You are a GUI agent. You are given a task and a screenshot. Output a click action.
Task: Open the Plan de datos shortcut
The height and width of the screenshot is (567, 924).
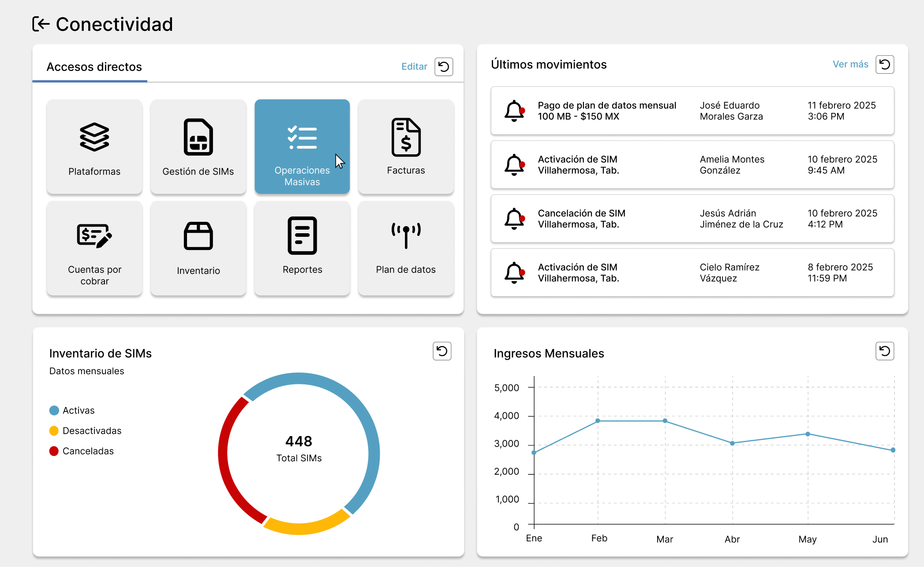pyautogui.click(x=406, y=248)
